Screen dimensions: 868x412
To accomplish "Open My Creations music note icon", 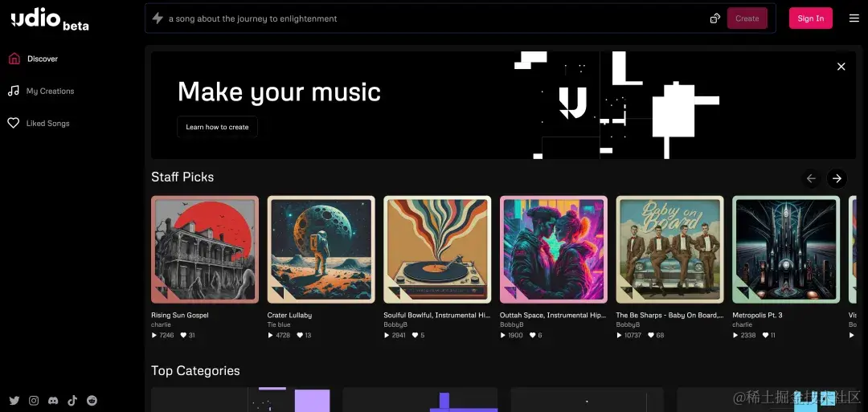I will click(x=14, y=91).
